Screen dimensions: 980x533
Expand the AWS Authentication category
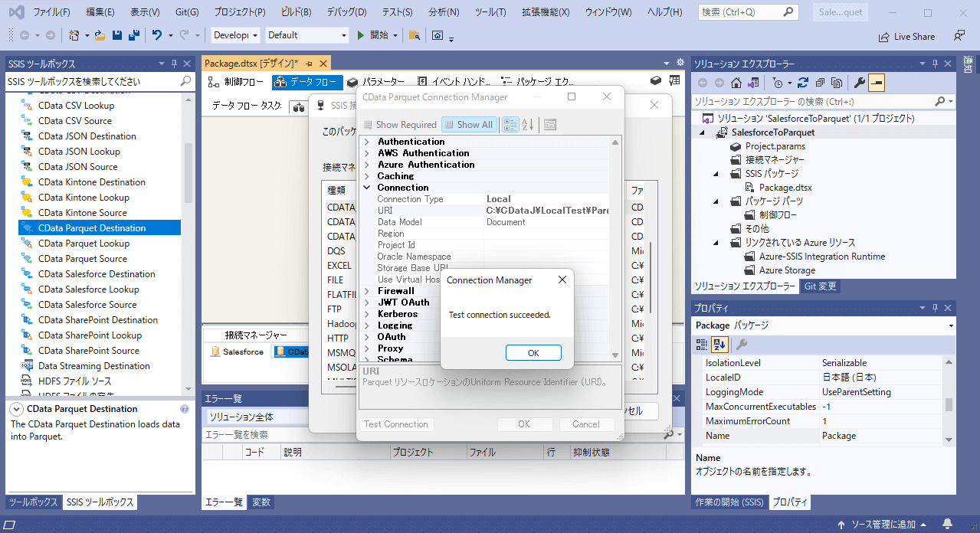[x=367, y=153]
